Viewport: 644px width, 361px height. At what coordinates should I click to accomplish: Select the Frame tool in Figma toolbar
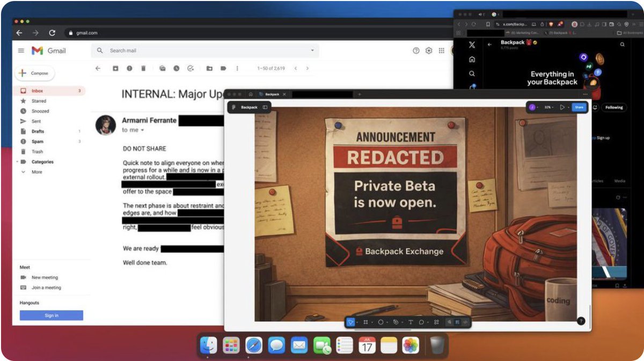point(365,322)
